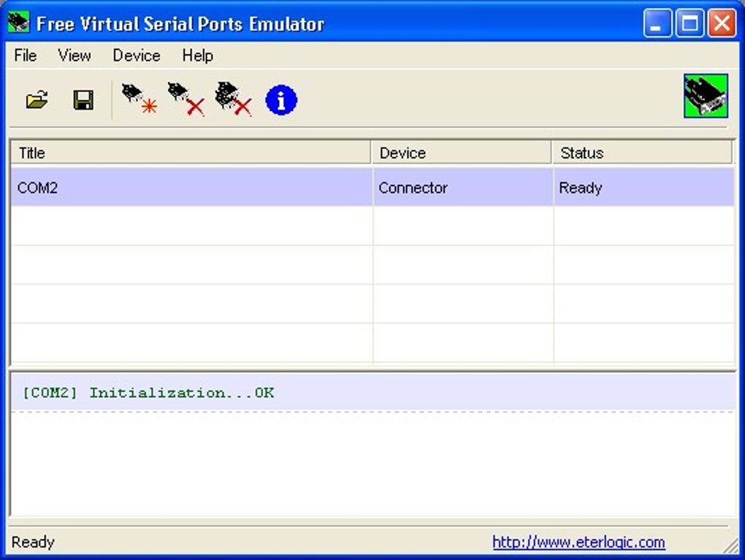Click the Ready status cell in COM2 row
Image resolution: width=745 pixels, height=560 pixels.
pyautogui.click(x=643, y=188)
